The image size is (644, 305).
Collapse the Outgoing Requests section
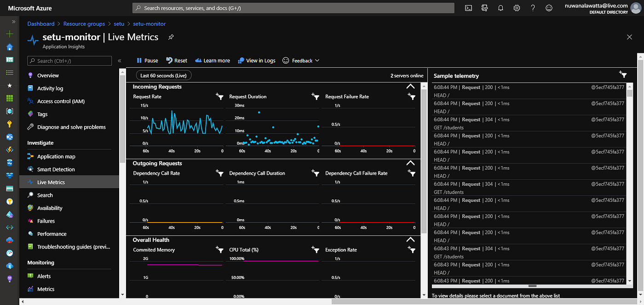[x=410, y=163]
